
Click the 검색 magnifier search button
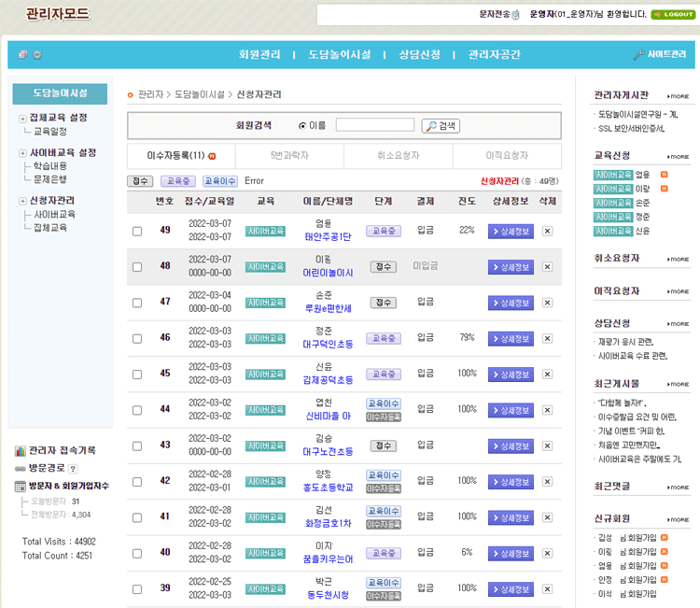click(x=441, y=126)
